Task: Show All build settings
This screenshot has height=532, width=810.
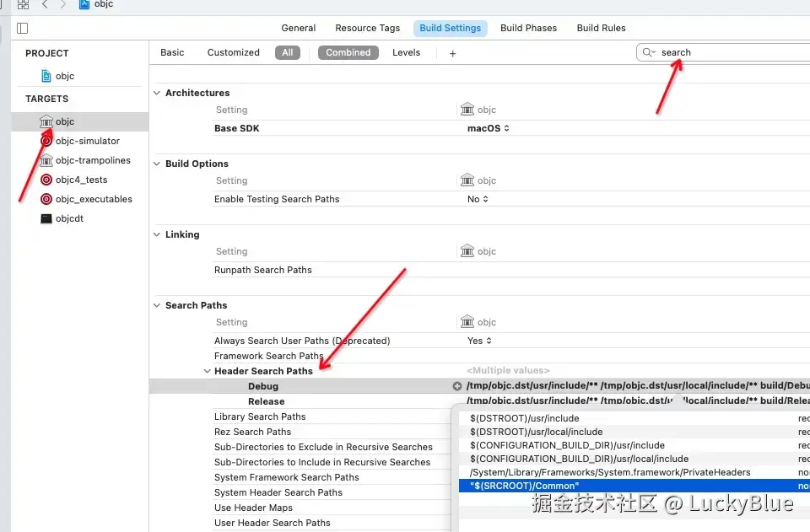Action: [x=287, y=52]
